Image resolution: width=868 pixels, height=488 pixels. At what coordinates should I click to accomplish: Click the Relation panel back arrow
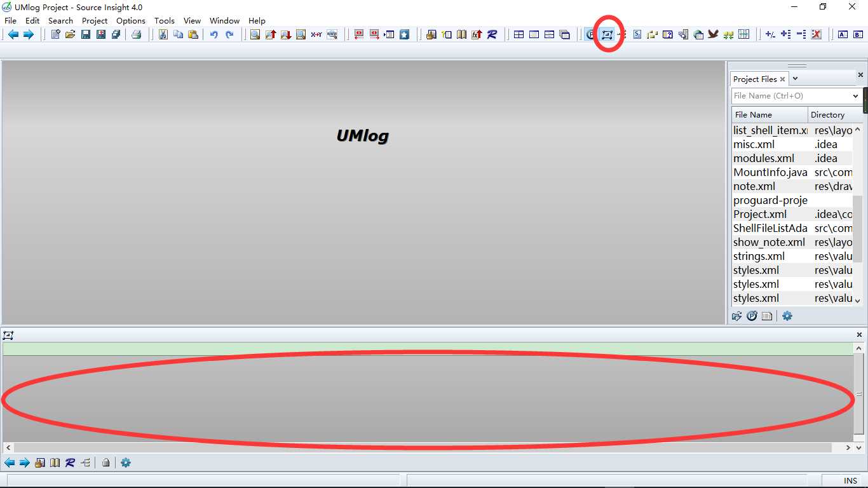coord(10,463)
